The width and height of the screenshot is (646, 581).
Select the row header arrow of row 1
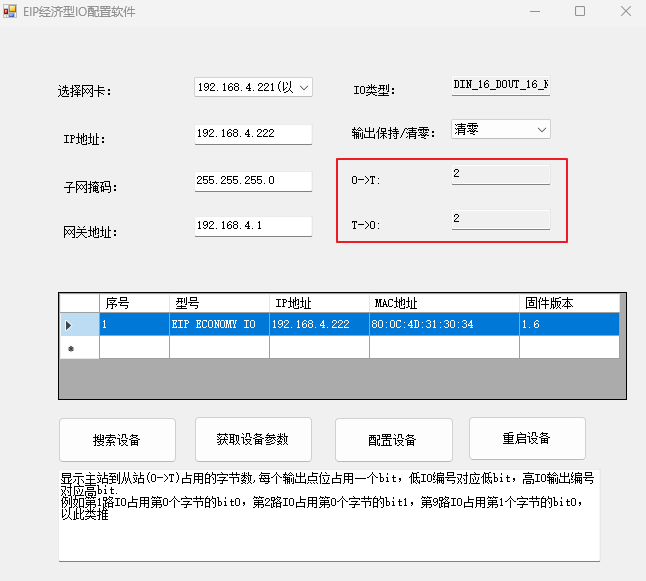(x=69, y=325)
